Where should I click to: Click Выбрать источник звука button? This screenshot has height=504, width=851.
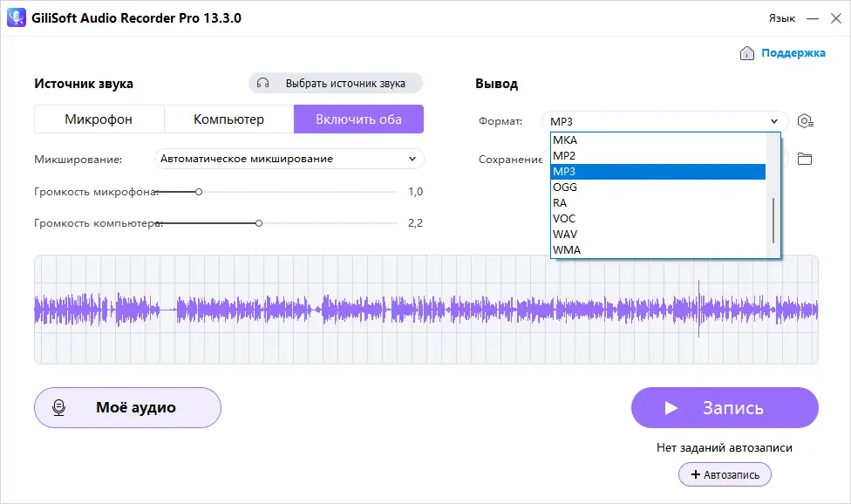[x=336, y=83]
